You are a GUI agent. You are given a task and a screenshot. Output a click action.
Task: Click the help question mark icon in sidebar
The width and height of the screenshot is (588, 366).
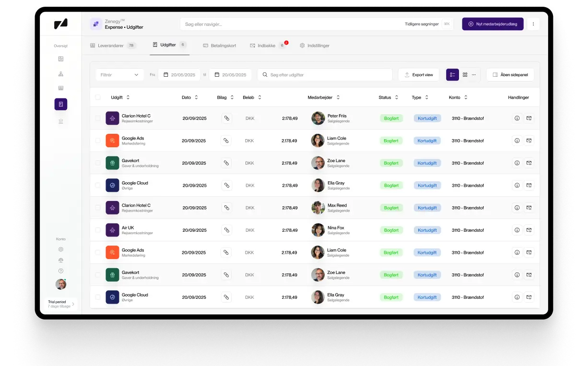pos(61,271)
